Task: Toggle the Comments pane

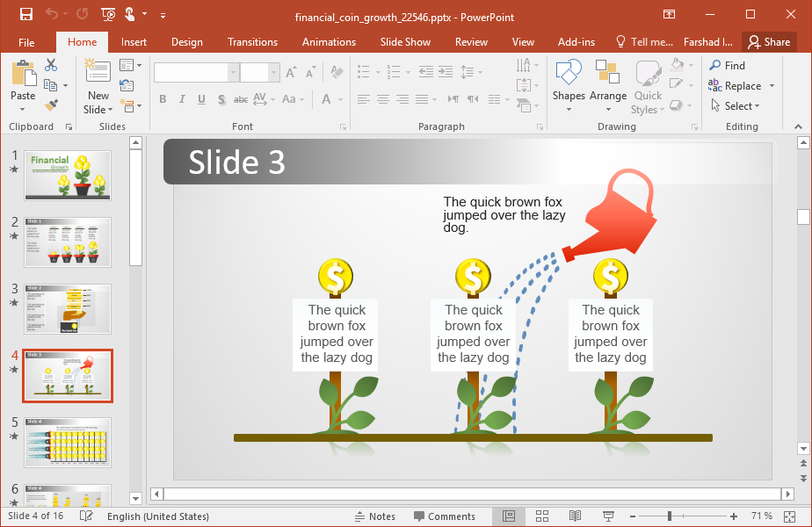Action: click(445, 516)
